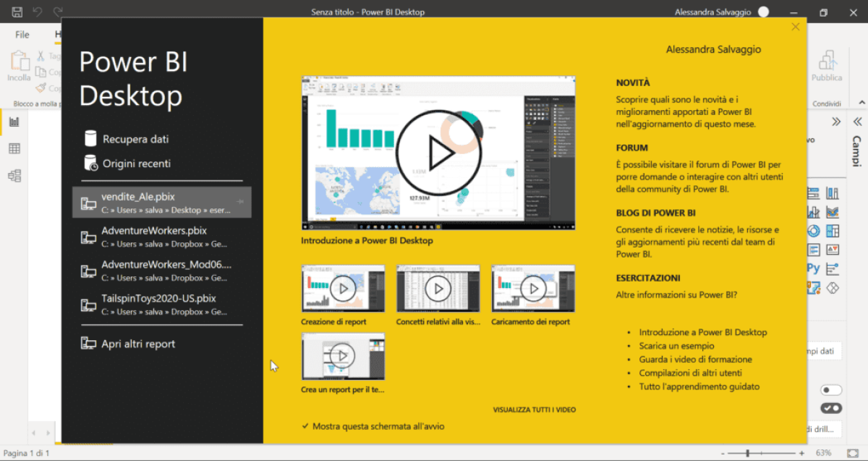Click Scarica un esempio link

coord(676,346)
